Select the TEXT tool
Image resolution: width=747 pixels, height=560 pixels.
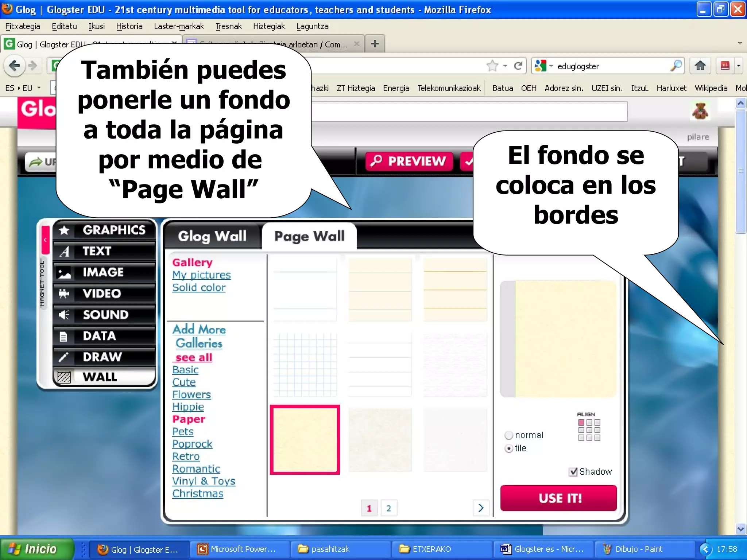(104, 251)
